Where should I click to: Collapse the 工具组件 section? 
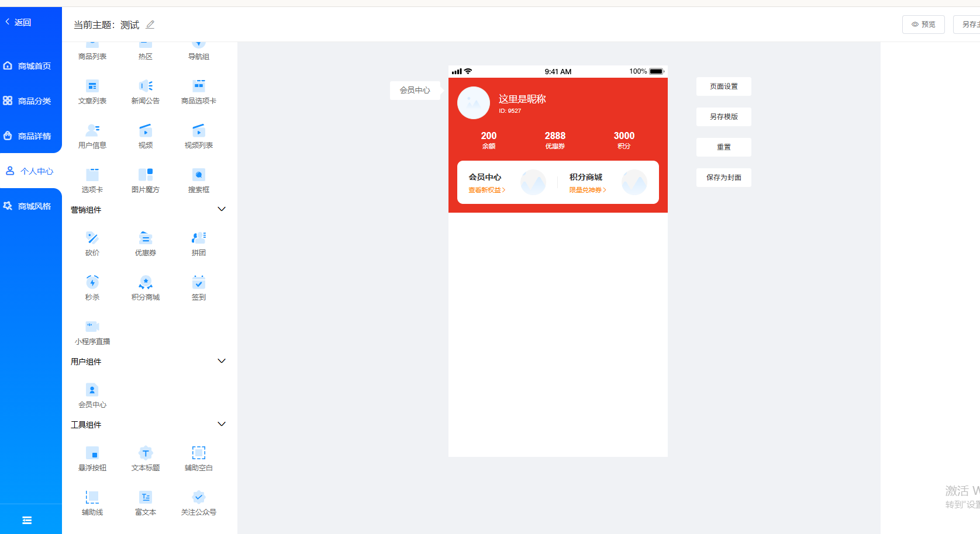point(222,424)
